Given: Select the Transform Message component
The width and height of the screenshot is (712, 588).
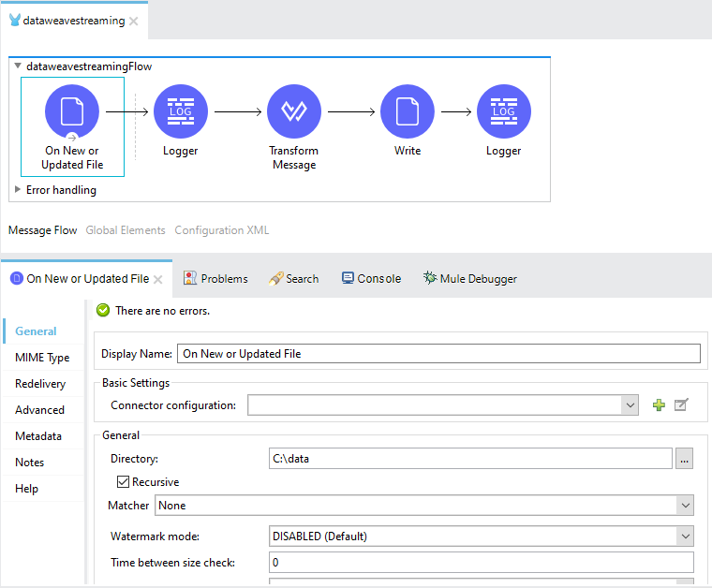Looking at the screenshot, I should 294,111.
